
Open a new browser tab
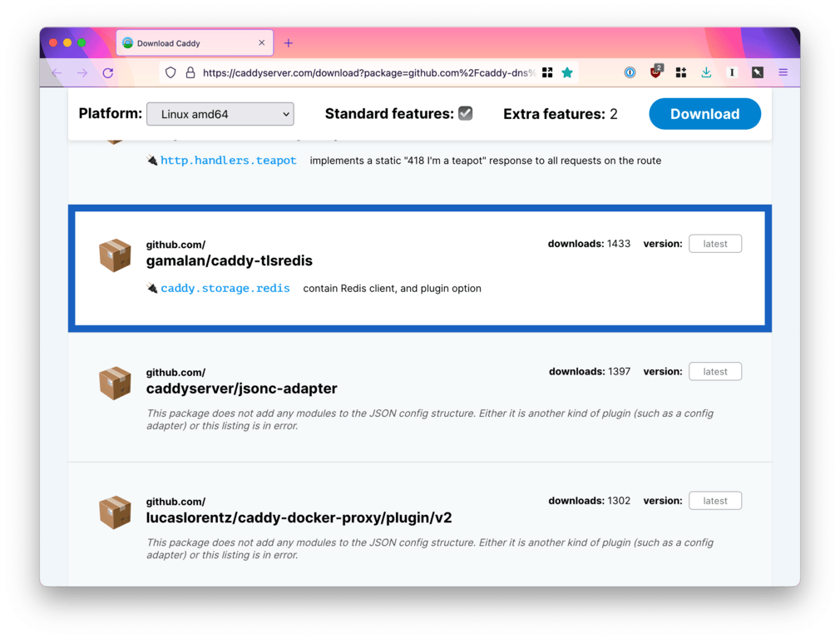pos(289,43)
